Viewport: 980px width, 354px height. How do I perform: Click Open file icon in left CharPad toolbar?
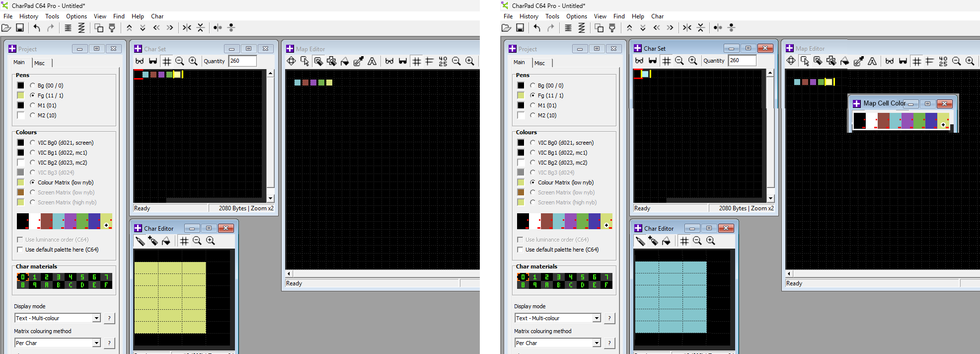(x=6, y=28)
